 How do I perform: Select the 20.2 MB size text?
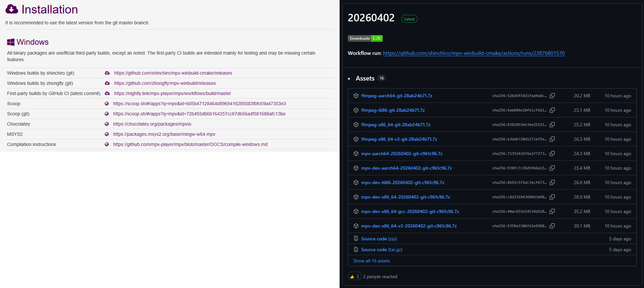[x=582, y=96]
